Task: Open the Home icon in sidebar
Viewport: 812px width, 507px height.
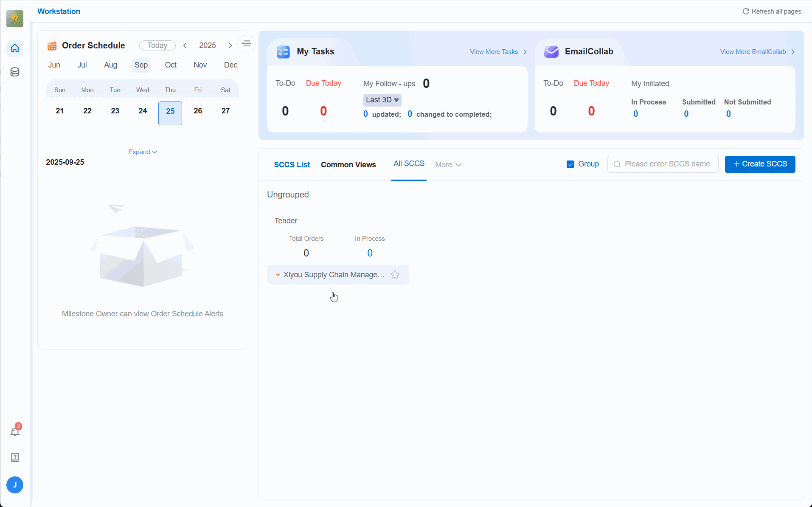Action: point(15,48)
